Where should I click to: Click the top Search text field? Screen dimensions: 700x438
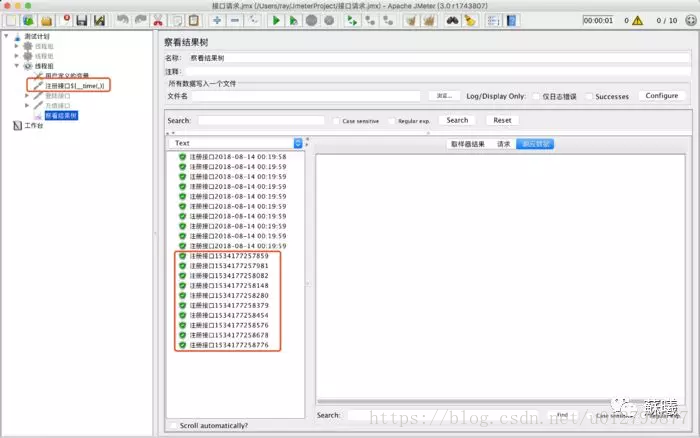(x=261, y=121)
